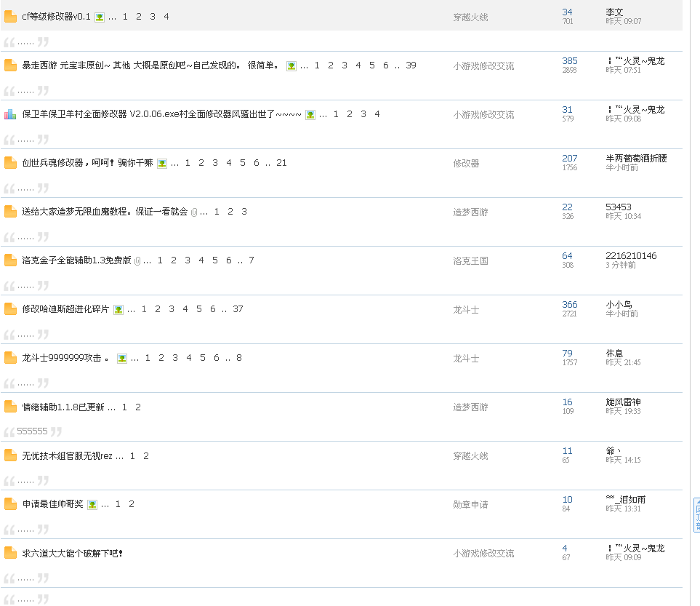The width and height of the screenshot is (700, 606).
Task: Open the image icon after 保卫羊村全面修改器 title
Action: (310, 115)
